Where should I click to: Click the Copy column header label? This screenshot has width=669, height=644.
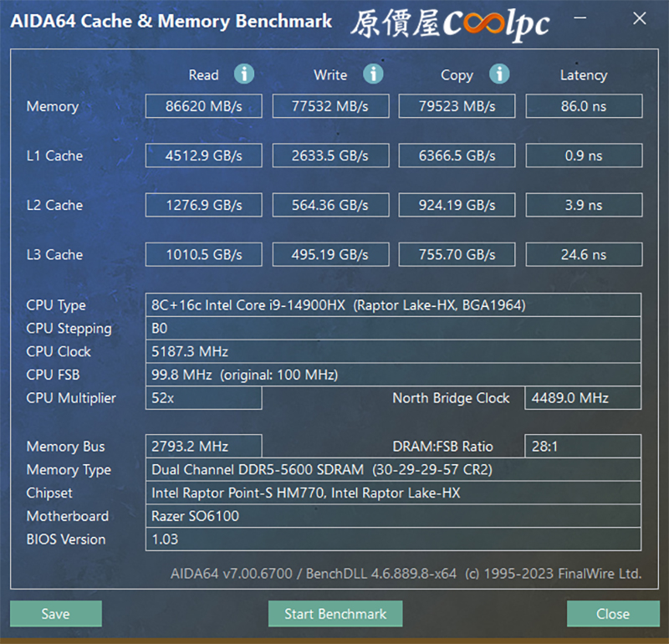coord(457,75)
